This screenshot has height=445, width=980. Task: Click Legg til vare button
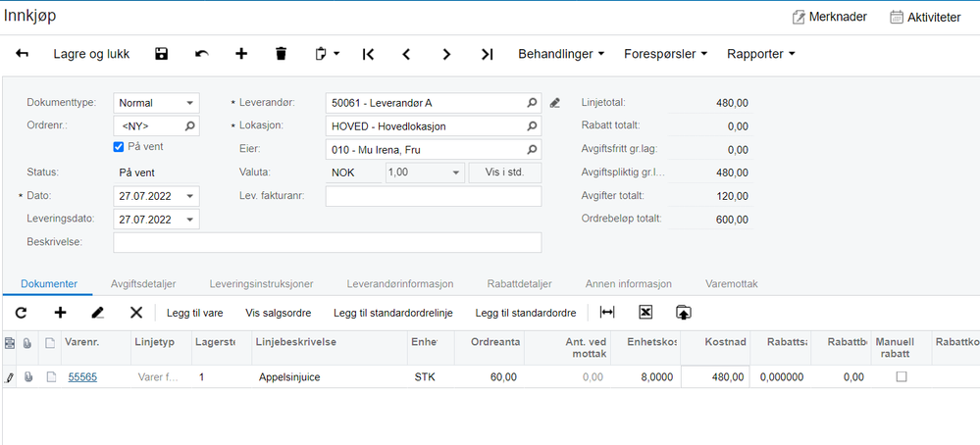pyautogui.click(x=194, y=313)
